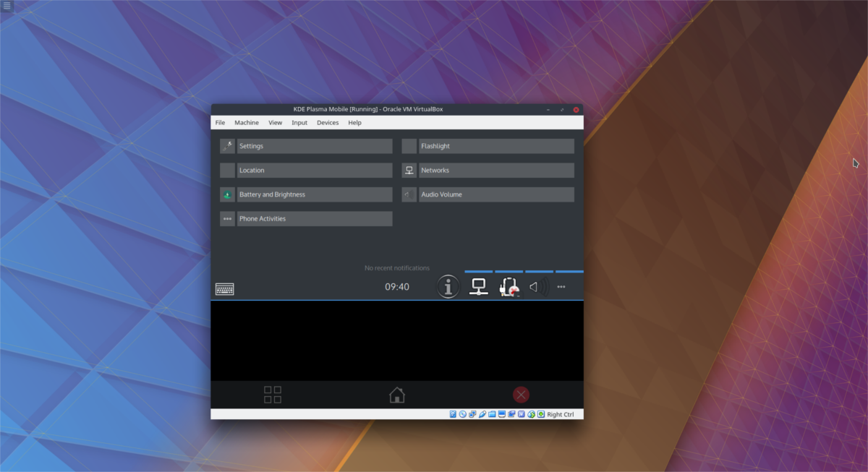Open the Networks tile
The height and width of the screenshot is (472, 868).
[x=488, y=171]
